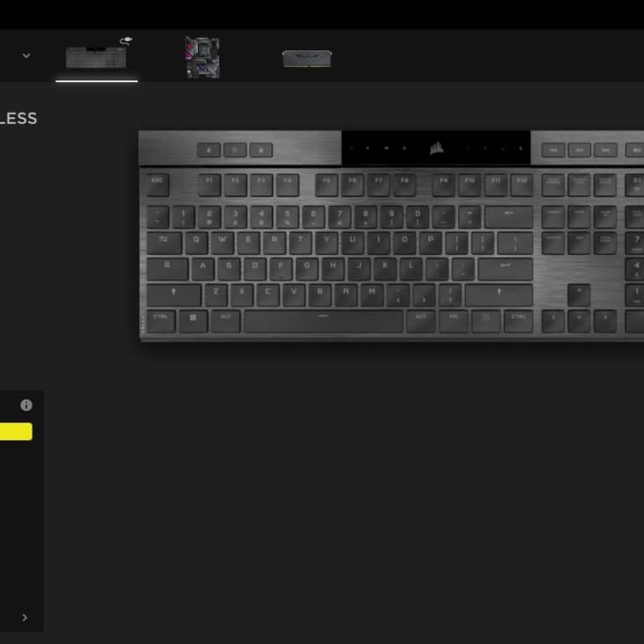Select the motherboard device thumbnail
Viewport: 644px width, 644px height.
coord(202,57)
